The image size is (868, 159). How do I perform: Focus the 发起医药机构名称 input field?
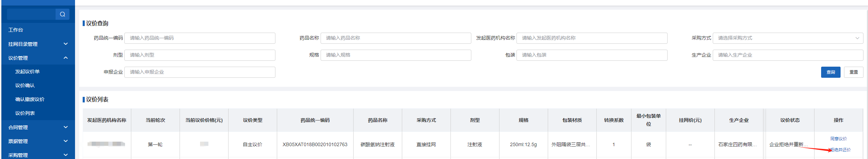[592, 38]
